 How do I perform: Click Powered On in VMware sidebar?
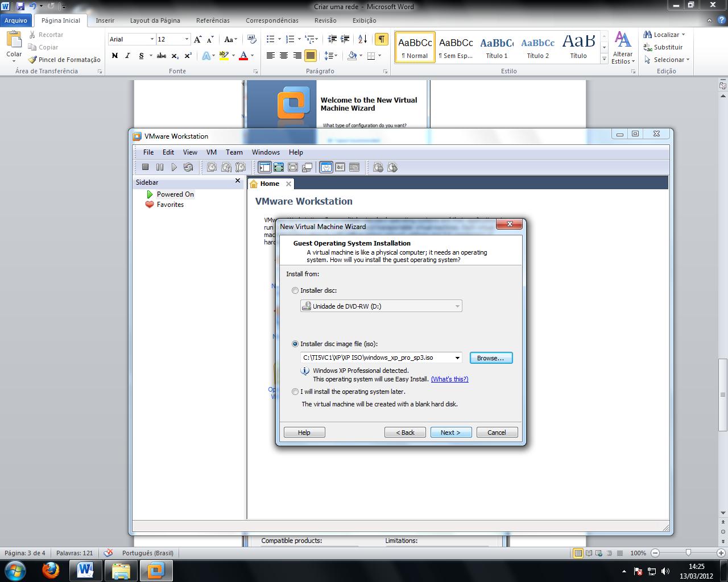coord(175,194)
